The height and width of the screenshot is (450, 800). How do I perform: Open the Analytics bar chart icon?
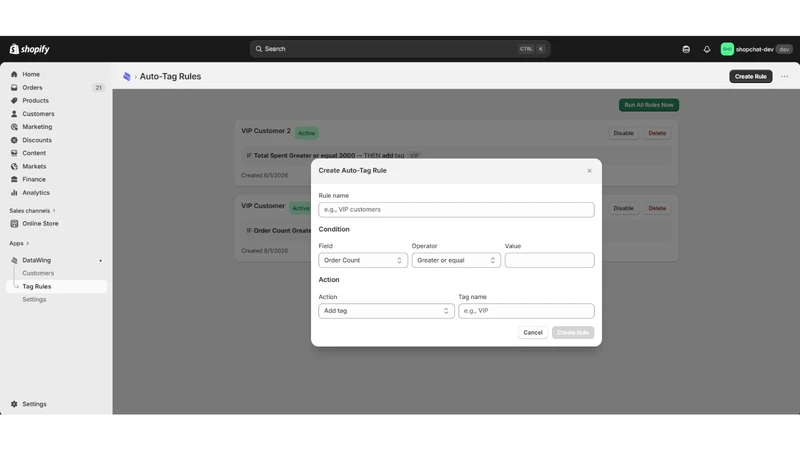[x=14, y=193]
